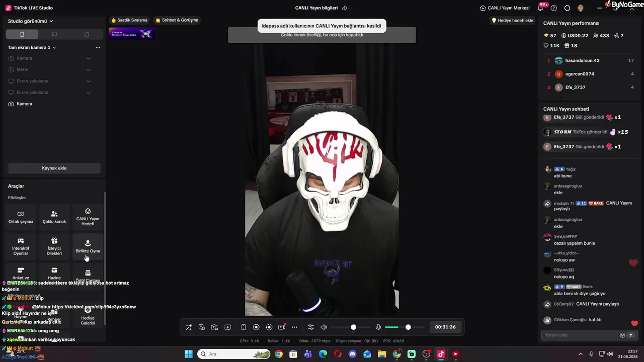Open the settings gear icon

click(567, 8)
